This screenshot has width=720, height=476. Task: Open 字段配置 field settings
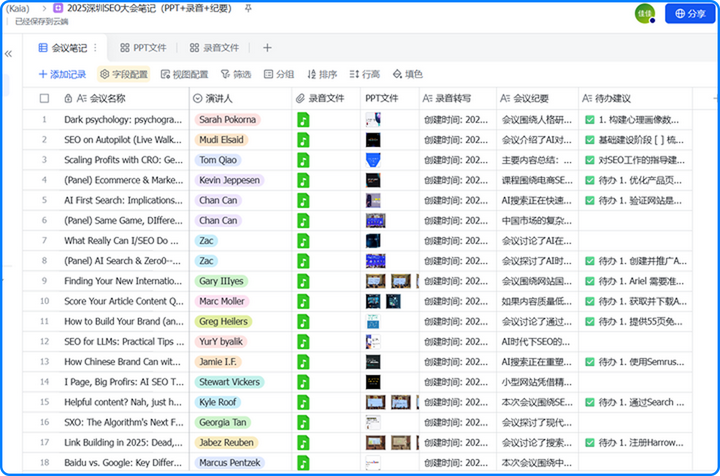click(x=124, y=74)
